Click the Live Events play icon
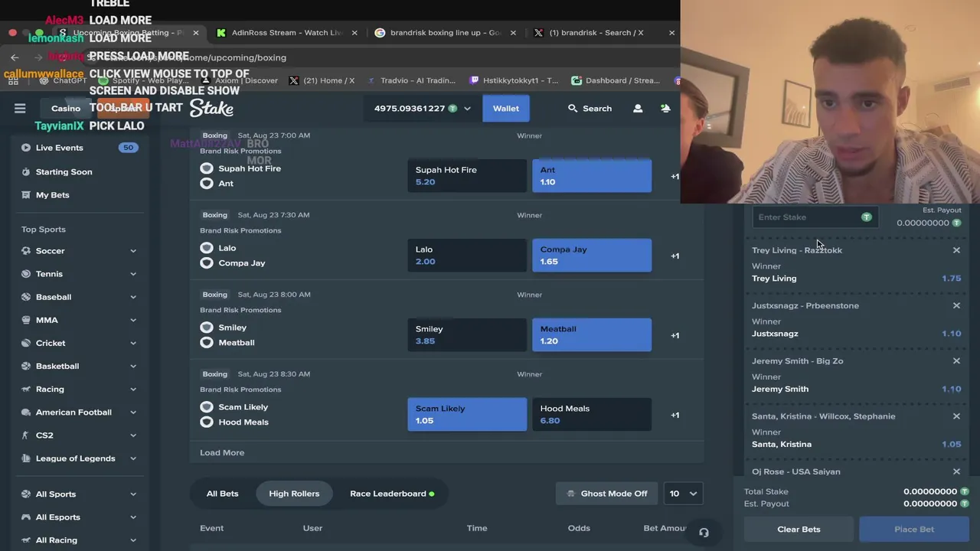This screenshot has width=980, height=551. pos(26,148)
